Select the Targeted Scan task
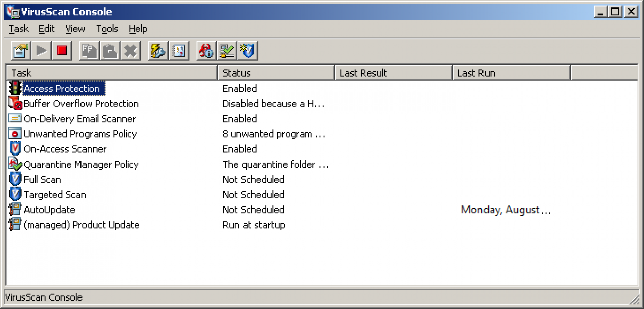 click(55, 194)
